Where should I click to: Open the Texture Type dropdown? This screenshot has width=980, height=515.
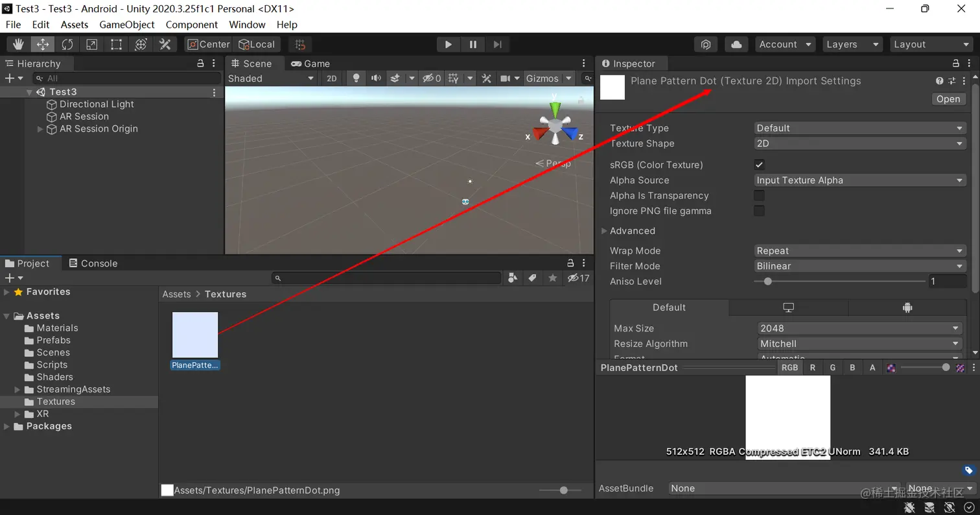click(x=860, y=128)
